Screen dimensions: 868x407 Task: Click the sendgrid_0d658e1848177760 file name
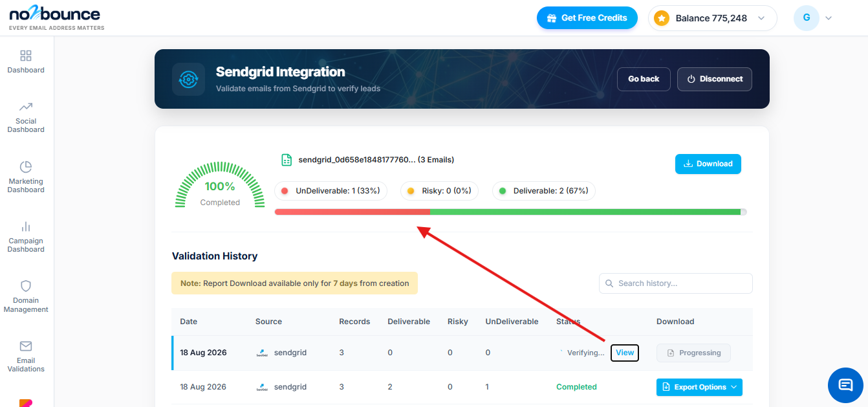(357, 160)
